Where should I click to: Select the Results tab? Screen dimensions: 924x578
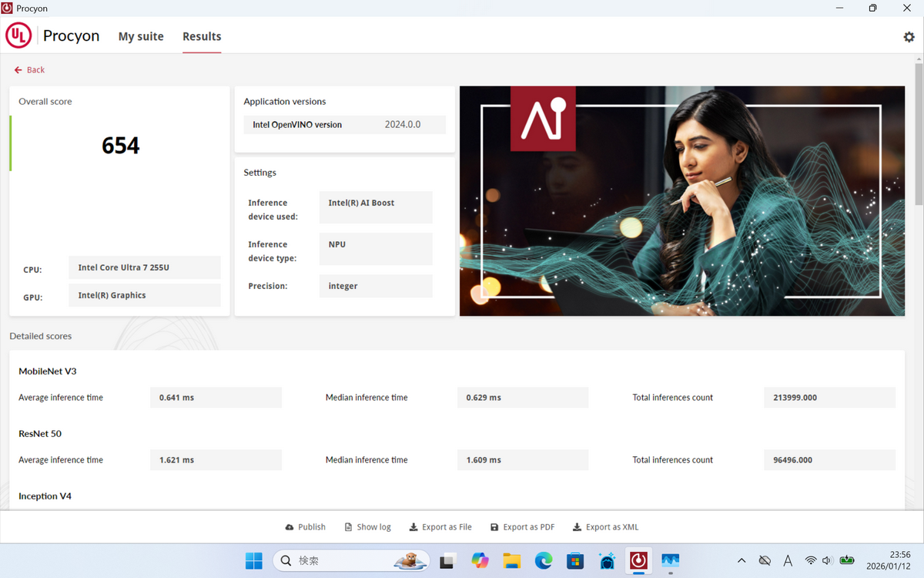pos(202,36)
